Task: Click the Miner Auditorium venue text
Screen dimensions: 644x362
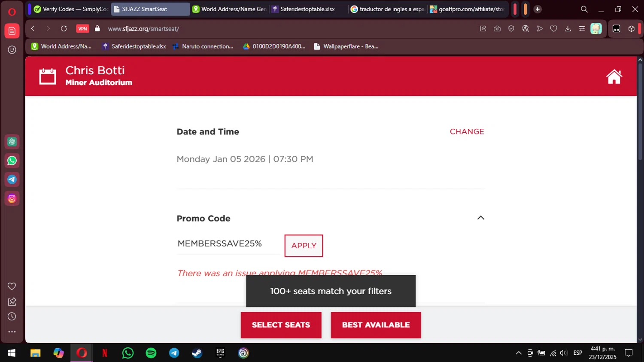Action: (x=99, y=82)
